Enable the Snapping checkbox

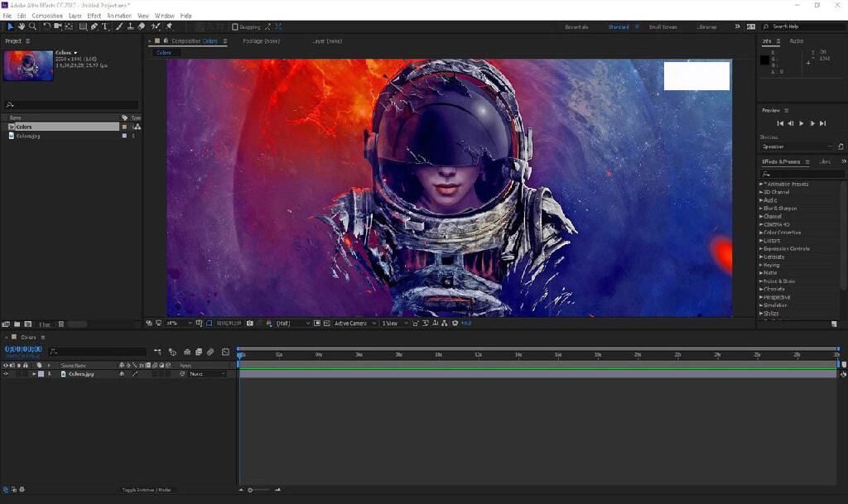(x=234, y=26)
